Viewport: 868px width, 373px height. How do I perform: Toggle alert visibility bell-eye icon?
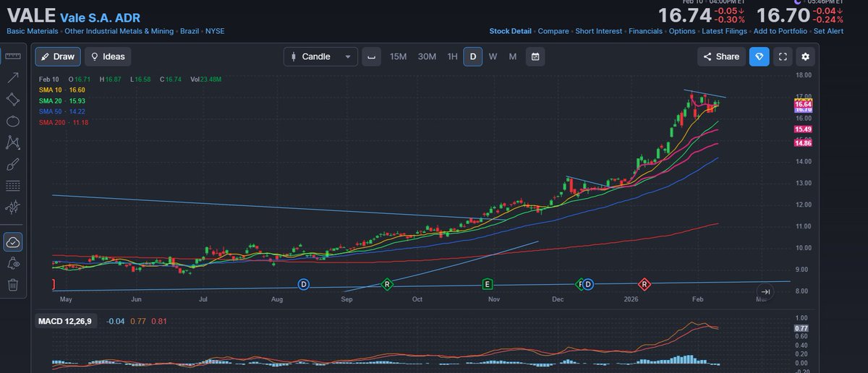(x=12, y=264)
